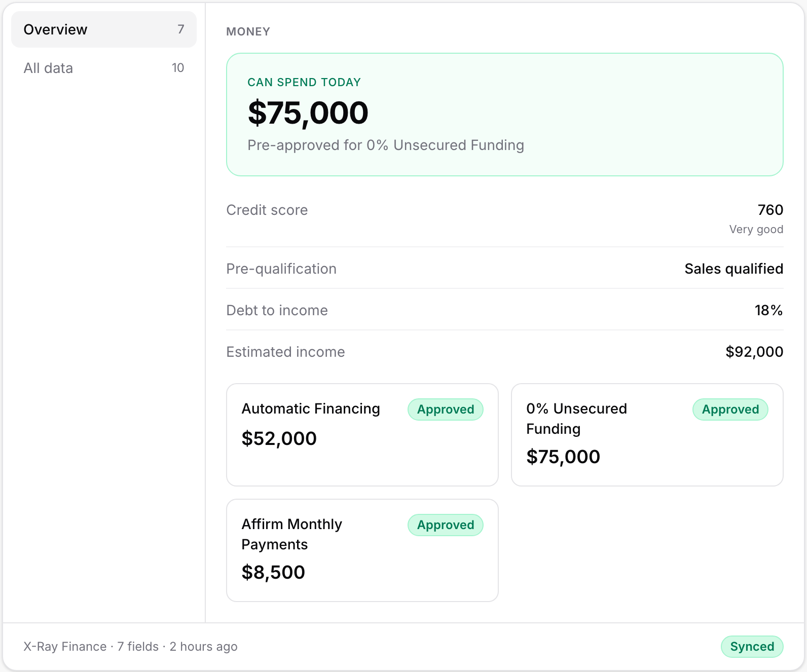Click the Approved badge on Automatic Financing
Viewport: 807px width, 672px height.
446,409
